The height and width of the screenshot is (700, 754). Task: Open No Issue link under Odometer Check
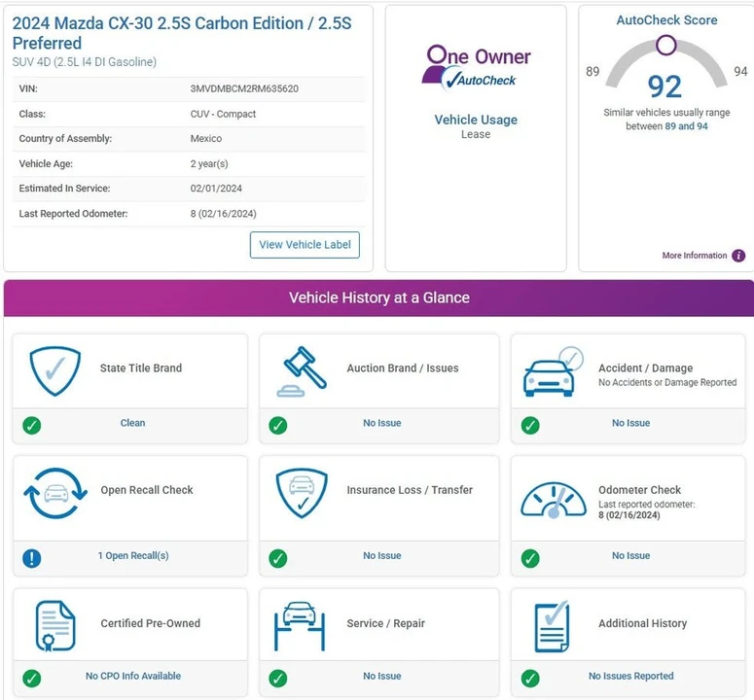(630, 555)
